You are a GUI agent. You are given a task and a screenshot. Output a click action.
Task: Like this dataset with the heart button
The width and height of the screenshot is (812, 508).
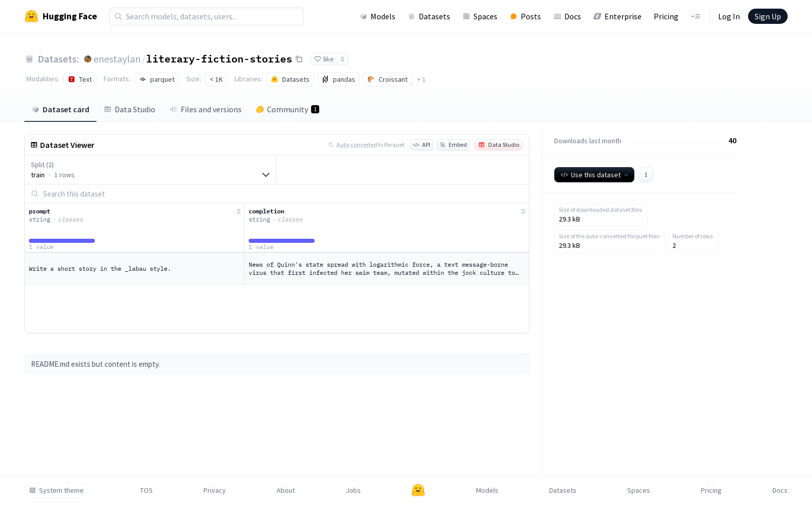click(324, 59)
